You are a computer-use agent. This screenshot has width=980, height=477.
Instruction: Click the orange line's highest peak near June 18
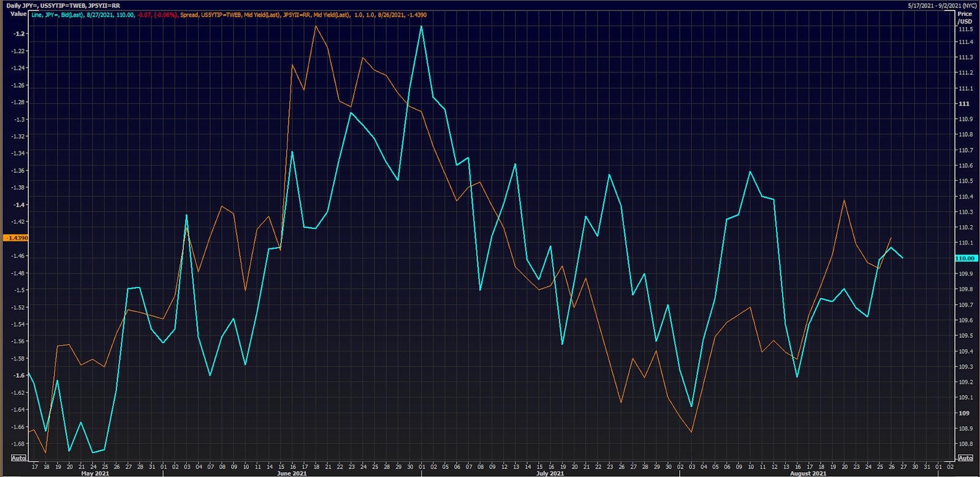pyautogui.click(x=316, y=26)
